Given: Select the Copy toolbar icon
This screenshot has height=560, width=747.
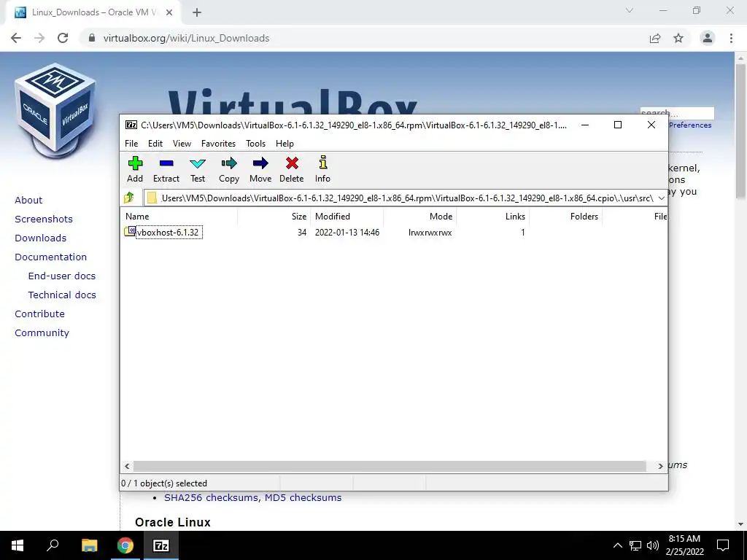Looking at the screenshot, I should (229, 164).
